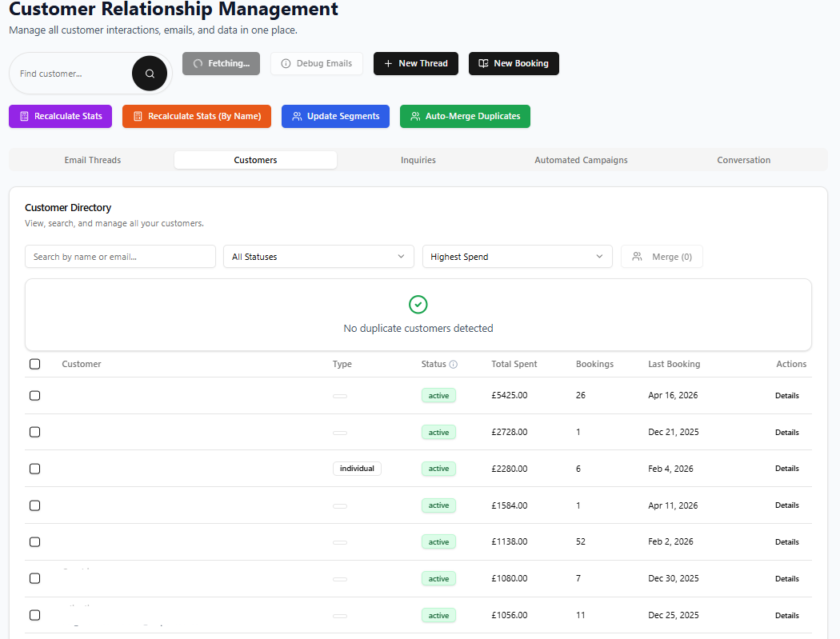The width and height of the screenshot is (840, 639).
Task: Click the info icon in Debug Emails
Action: point(286,63)
